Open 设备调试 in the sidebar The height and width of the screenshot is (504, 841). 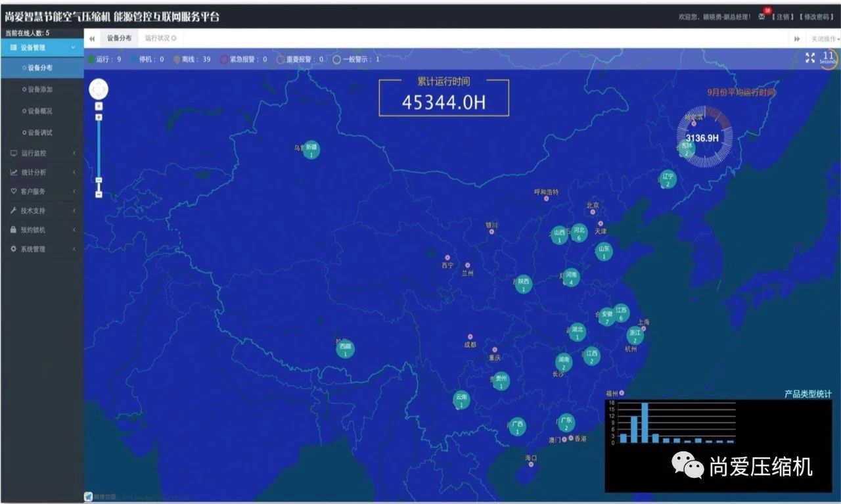click(x=40, y=132)
